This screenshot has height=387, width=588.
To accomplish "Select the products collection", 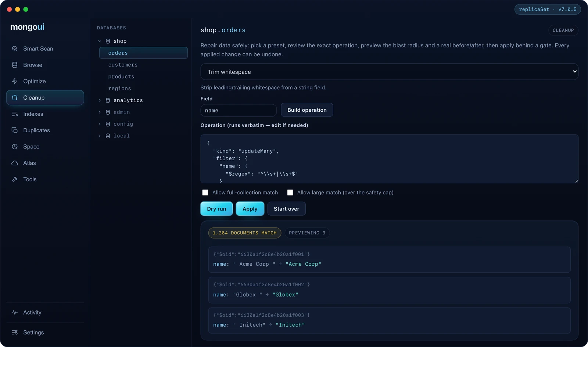I will [143, 76].
